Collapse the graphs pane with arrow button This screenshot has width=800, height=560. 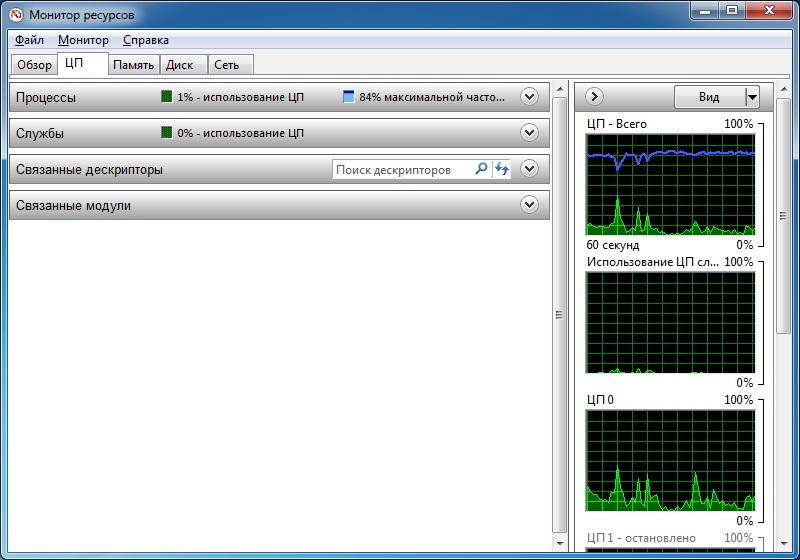coord(595,97)
